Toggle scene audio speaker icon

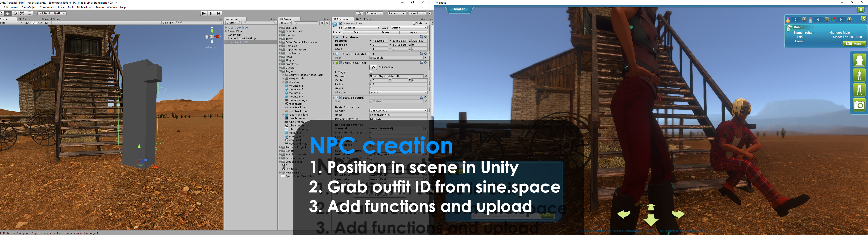40,23
